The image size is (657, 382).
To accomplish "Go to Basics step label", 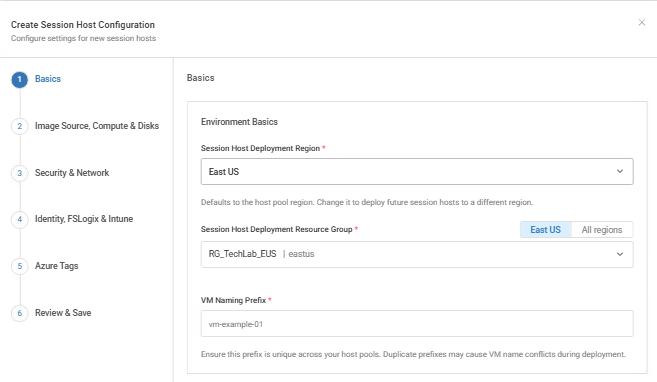I will coord(48,79).
